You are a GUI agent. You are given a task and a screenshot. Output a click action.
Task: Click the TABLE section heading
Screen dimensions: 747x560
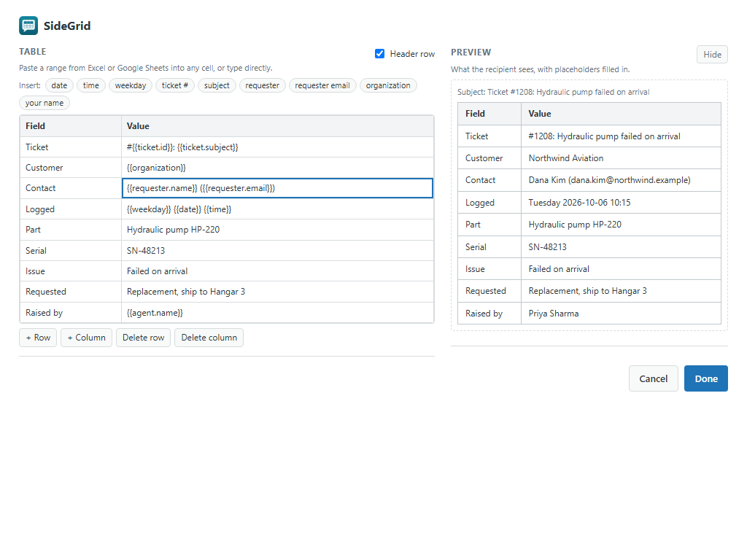point(32,52)
